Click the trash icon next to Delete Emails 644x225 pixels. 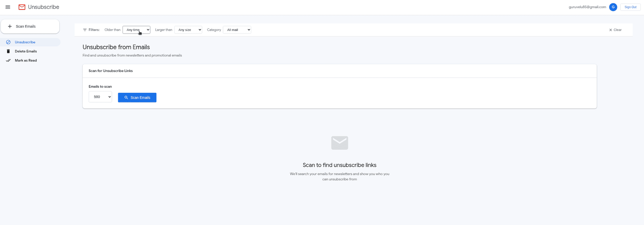click(x=8, y=51)
